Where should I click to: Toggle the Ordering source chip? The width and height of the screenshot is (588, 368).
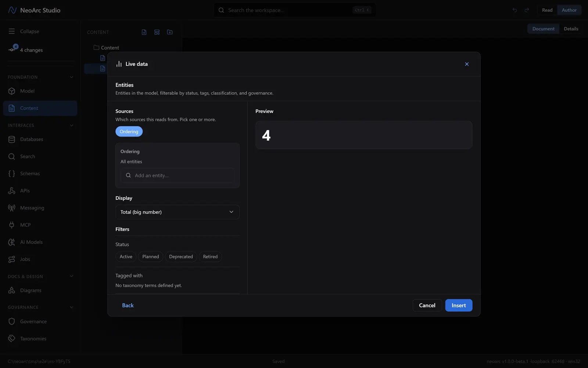(129, 131)
